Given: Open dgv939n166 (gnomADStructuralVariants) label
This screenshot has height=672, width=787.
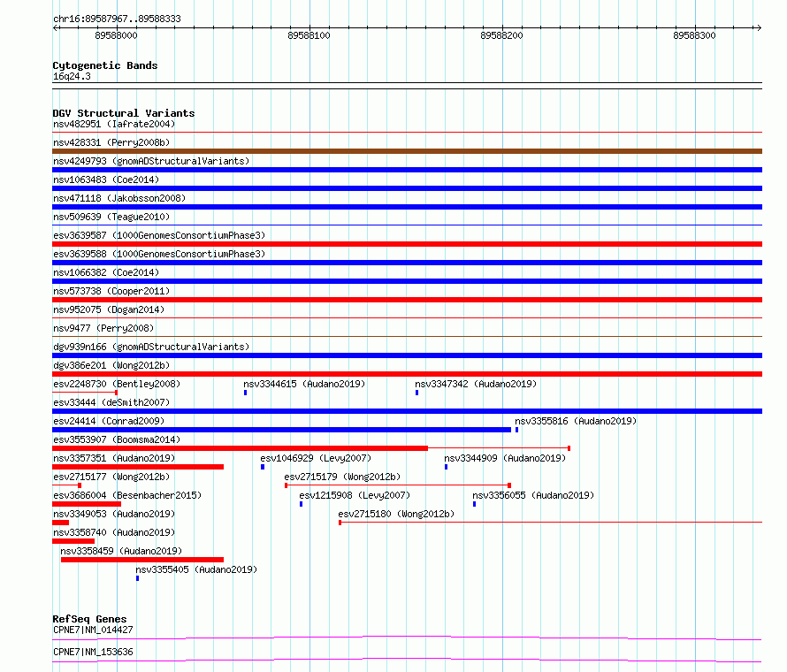Looking at the screenshot, I should pyautogui.click(x=151, y=347).
